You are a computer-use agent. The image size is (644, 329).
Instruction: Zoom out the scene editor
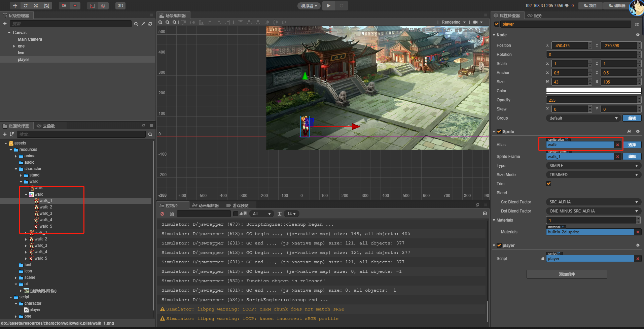pyautogui.click(x=168, y=22)
